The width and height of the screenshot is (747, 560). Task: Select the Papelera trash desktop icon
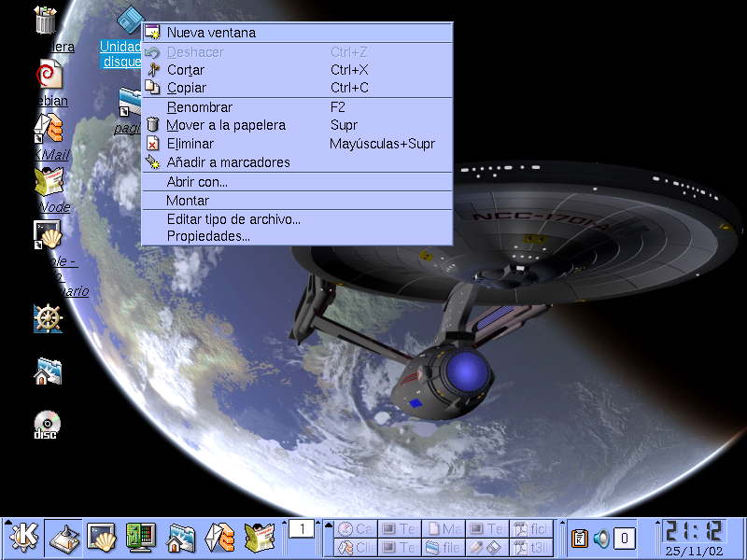click(x=46, y=20)
